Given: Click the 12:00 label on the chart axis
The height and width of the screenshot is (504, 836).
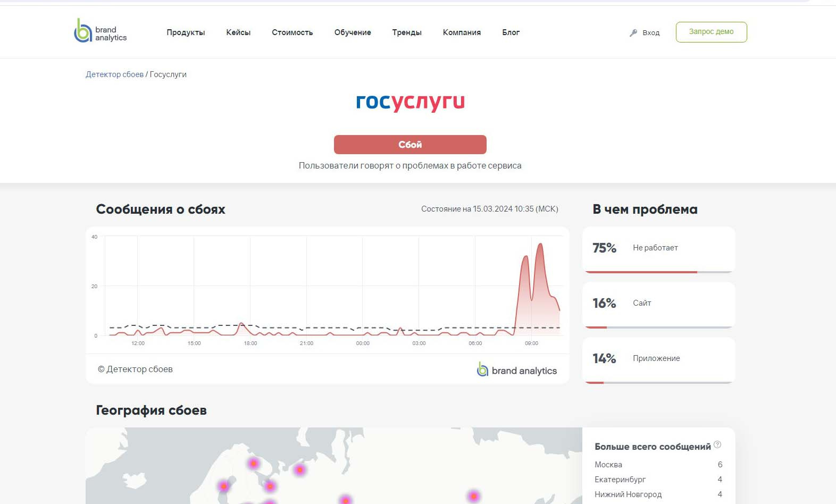Looking at the screenshot, I should coord(138,343).
